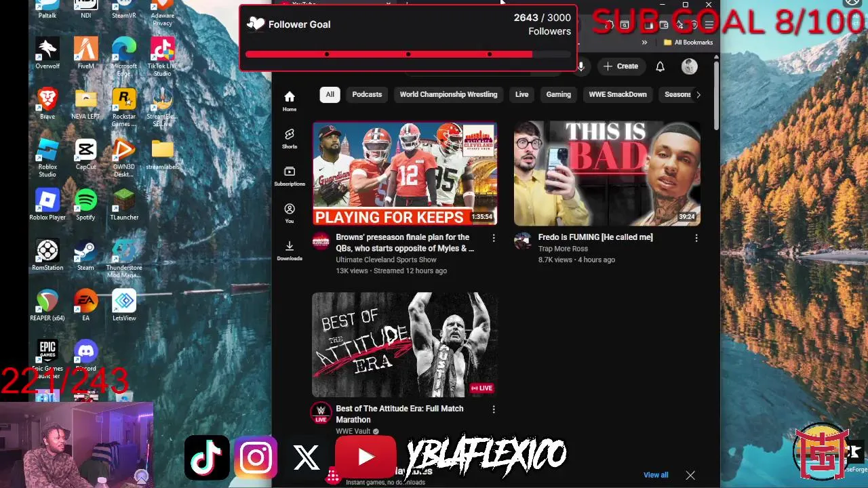Open the EA app shortcut
Image resolution: width=868 pixels, height=488 pixels.
85,305
